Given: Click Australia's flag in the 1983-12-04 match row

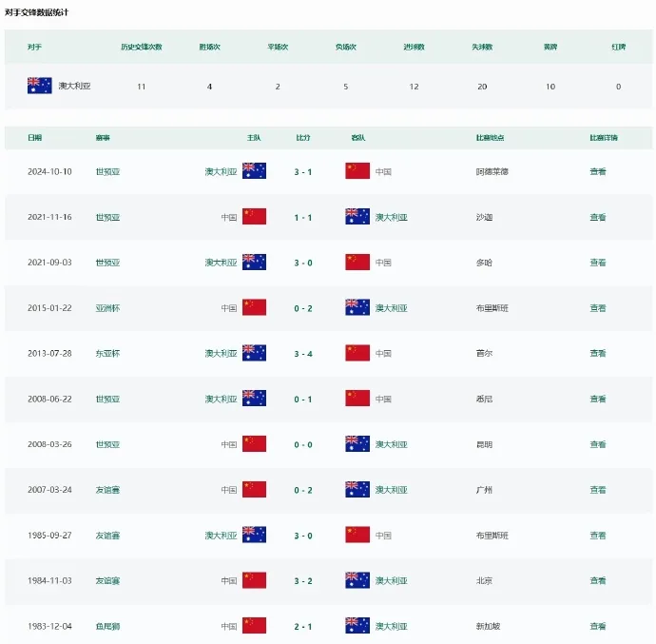Looking at the screenshot, I should pyautogui.click(x=357, y=626).
